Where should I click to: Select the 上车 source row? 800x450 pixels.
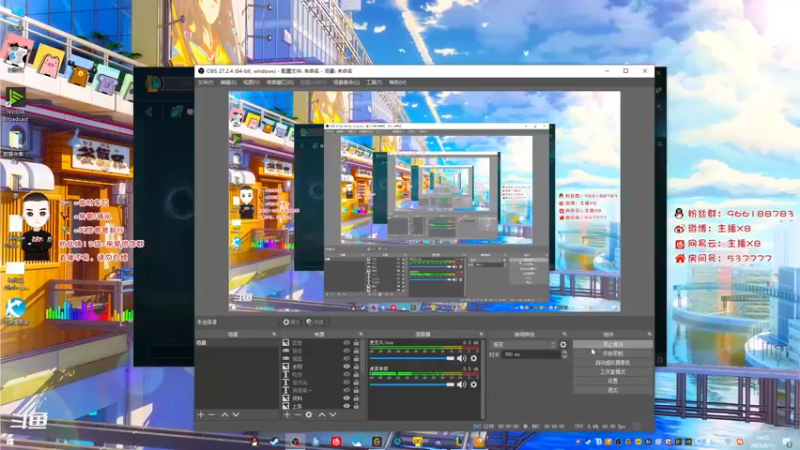pyautogui.click(x=321, y=406)
